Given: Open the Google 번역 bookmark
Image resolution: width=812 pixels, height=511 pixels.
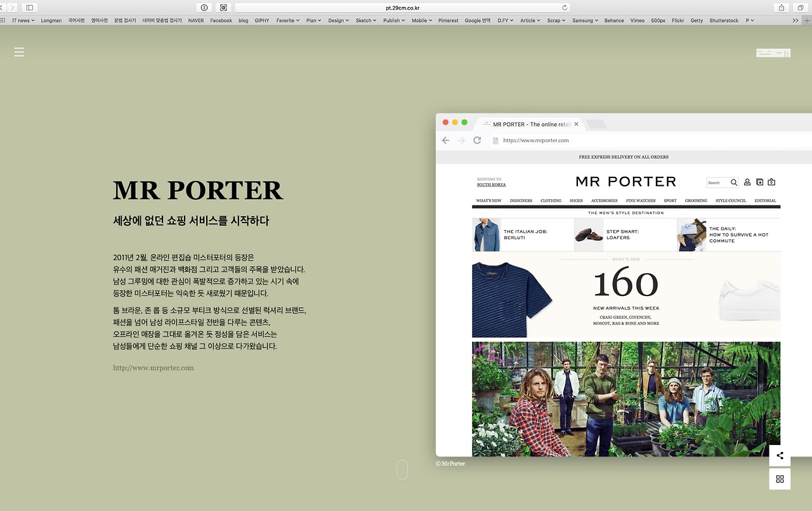Looking at the screenshot, I should pos(478,20).
